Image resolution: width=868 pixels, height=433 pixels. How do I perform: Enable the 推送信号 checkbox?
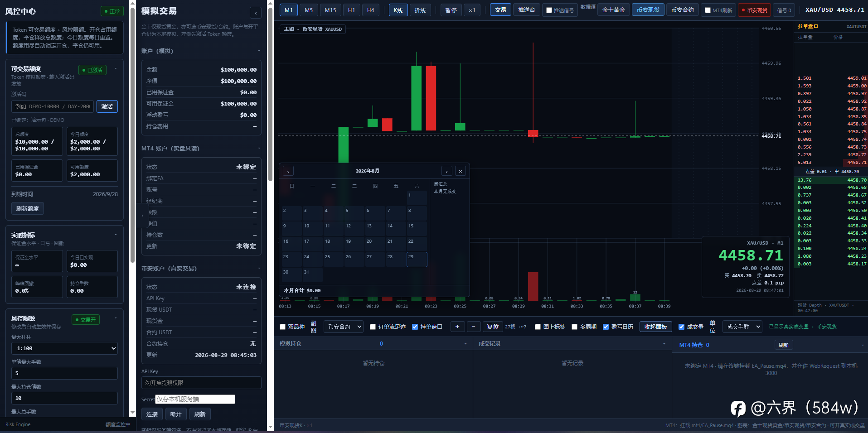[x=549, y=10]
